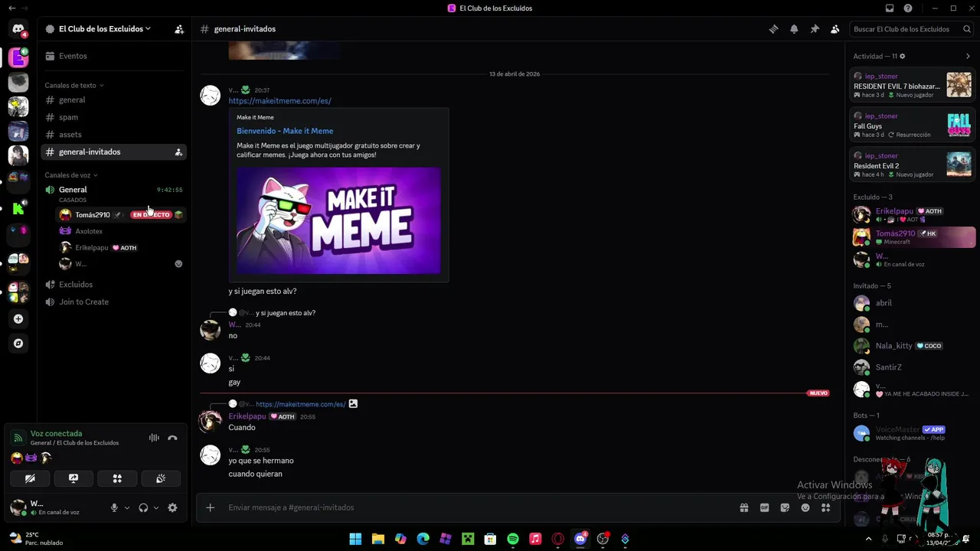Select Erikelpapu in voice channel list
980x551 pixels.
121,248
